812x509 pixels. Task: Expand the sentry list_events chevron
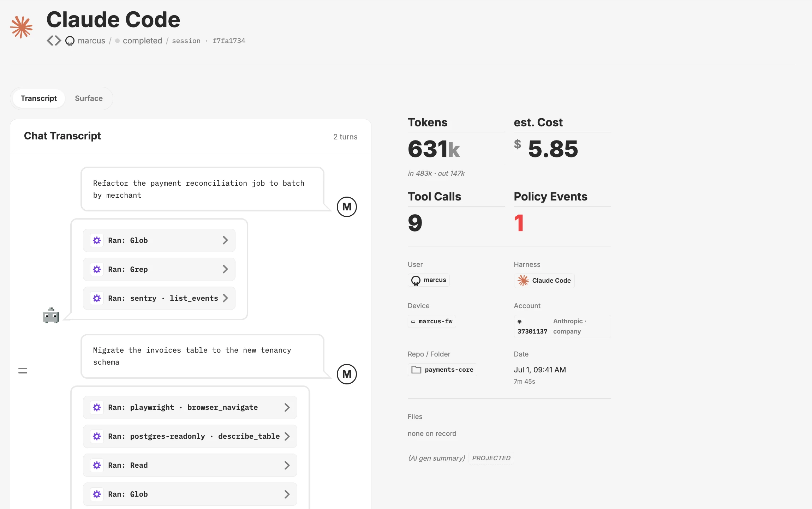pyautogui.click(x=225, y=298)
